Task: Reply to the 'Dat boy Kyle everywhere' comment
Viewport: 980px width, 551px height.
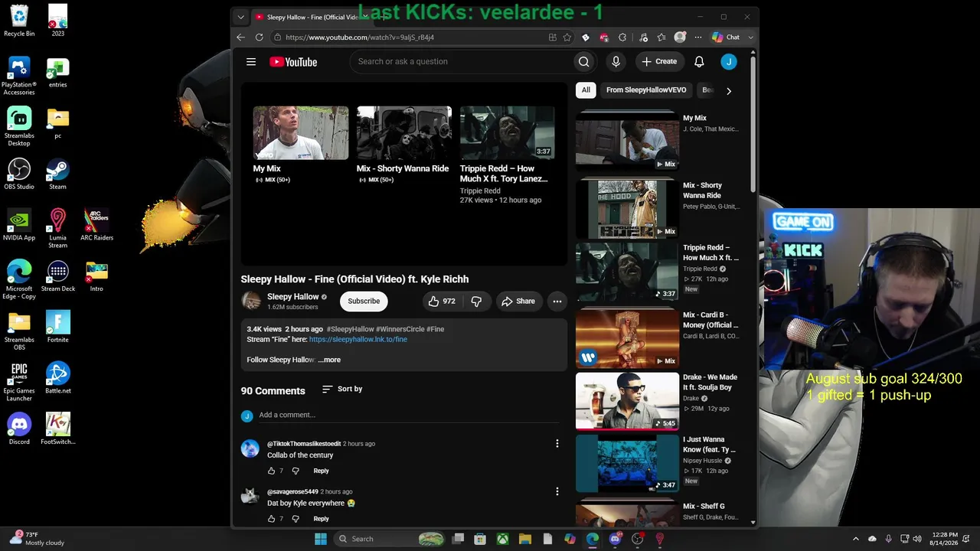Action: pyautogui.click(x=321, y=519)
